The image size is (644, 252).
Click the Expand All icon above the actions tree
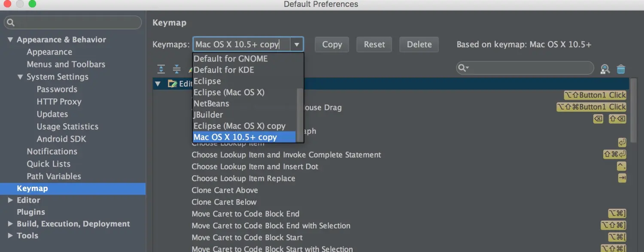click(x=161, y=69)
